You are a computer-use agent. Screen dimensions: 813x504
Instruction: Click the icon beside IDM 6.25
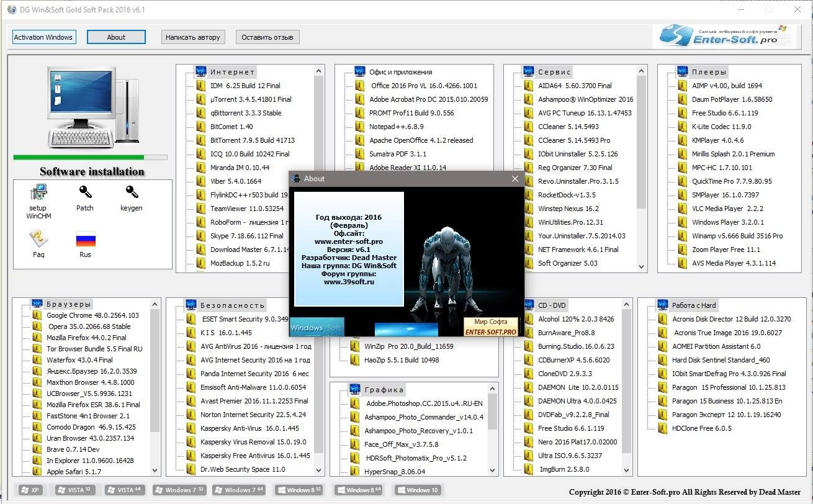(200, 86)
